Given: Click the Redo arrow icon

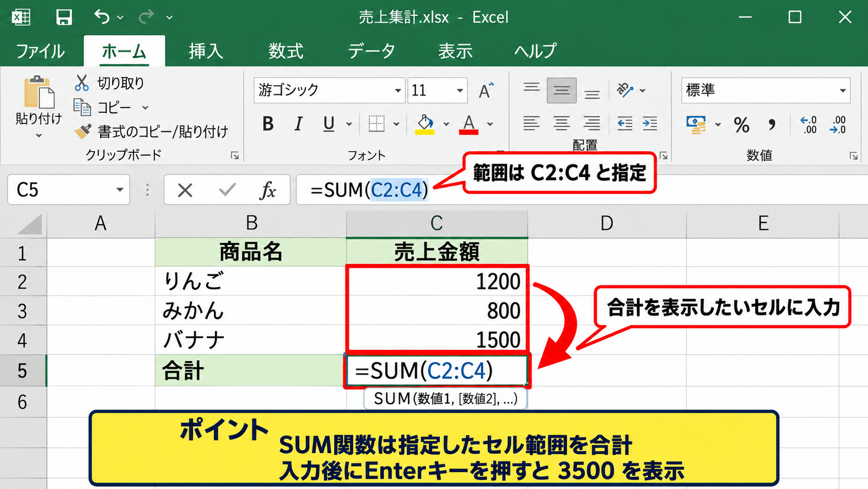Looking at the screenshot, I should coord(146,17).
